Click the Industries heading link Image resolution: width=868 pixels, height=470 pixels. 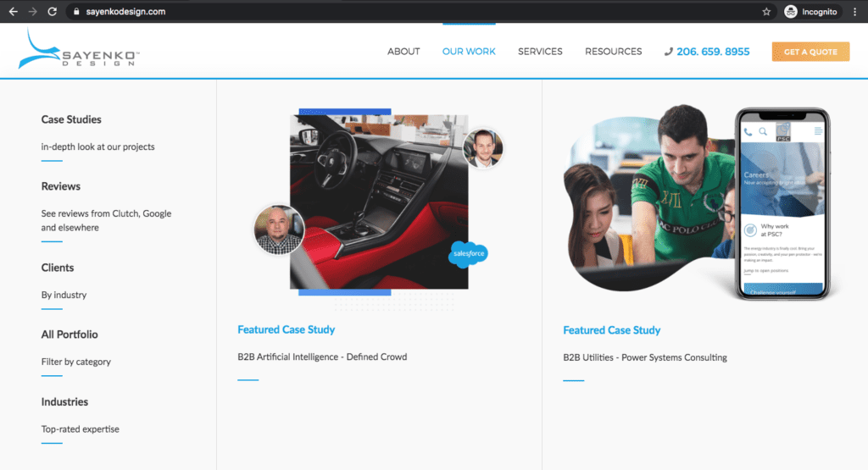point(64,401)
